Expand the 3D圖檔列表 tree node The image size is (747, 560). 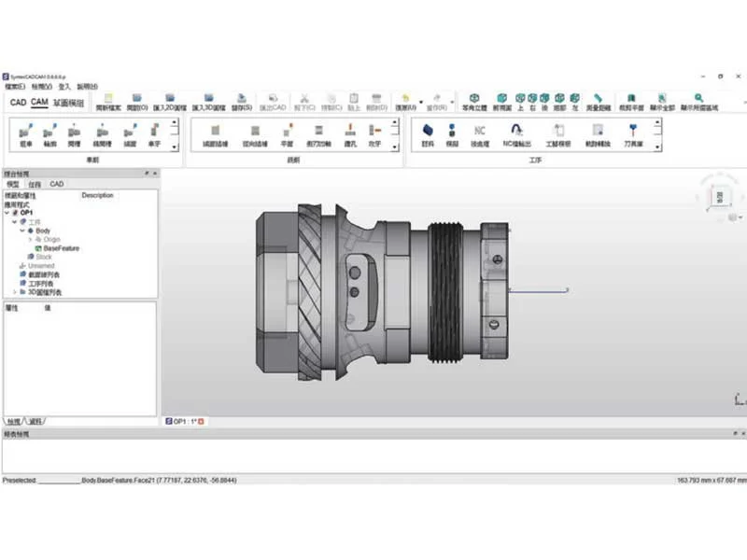pos(15,292)
